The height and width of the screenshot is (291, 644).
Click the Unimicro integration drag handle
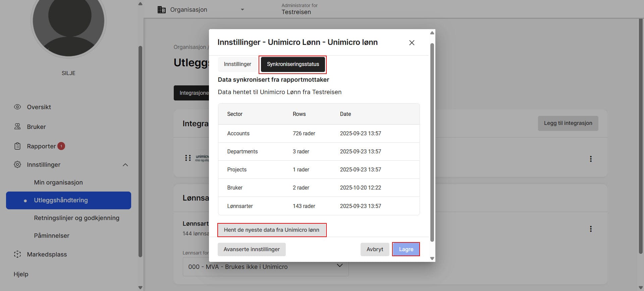[188, 158]
